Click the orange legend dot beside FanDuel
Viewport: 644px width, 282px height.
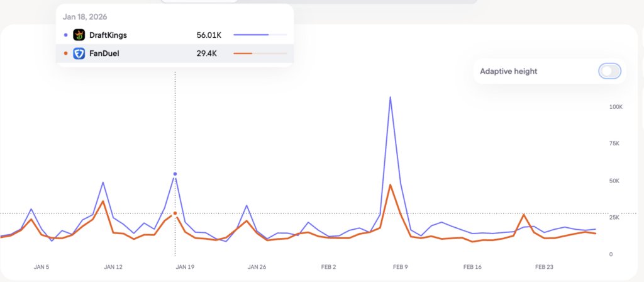pos(66,54)
